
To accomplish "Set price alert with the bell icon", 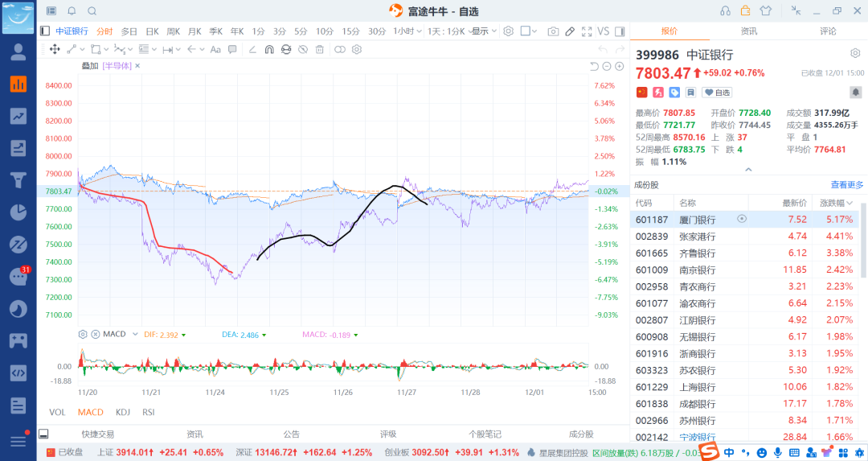I will pyautogui.click(x=855, y=93).
